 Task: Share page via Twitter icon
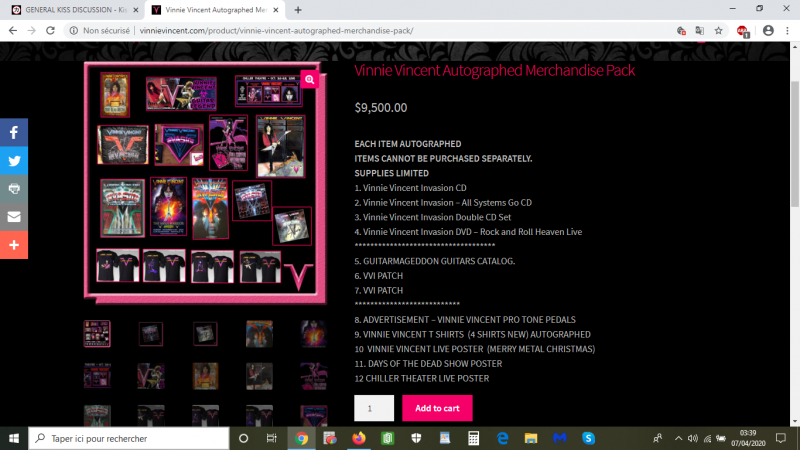tap(14, 160)
